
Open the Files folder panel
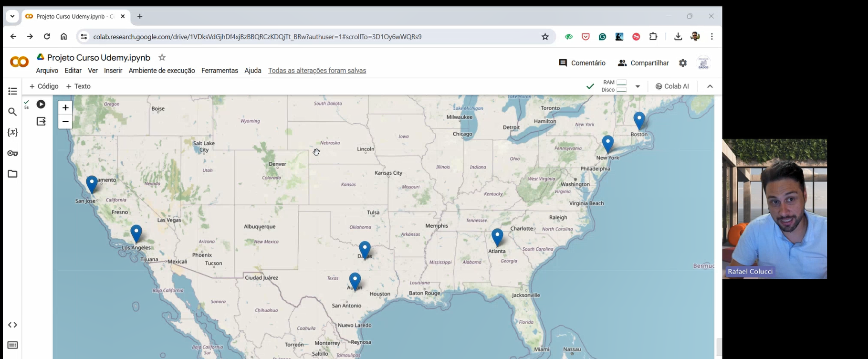[13, 174]
